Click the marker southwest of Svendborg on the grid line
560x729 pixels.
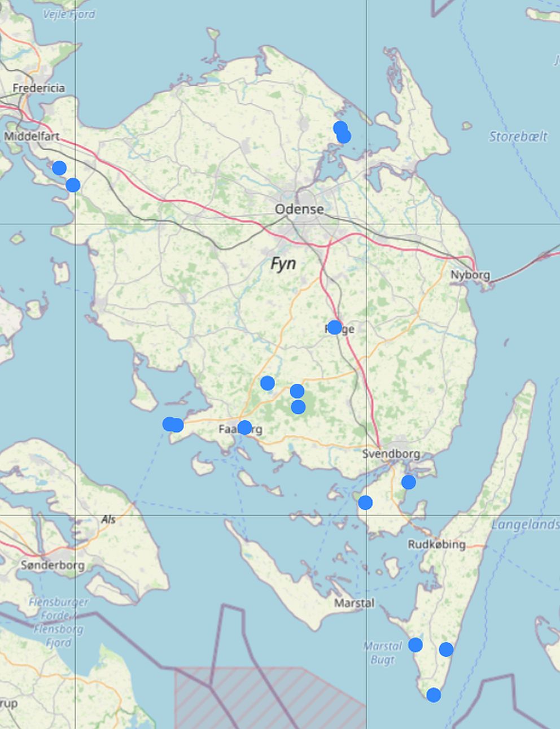coord(365,502)
